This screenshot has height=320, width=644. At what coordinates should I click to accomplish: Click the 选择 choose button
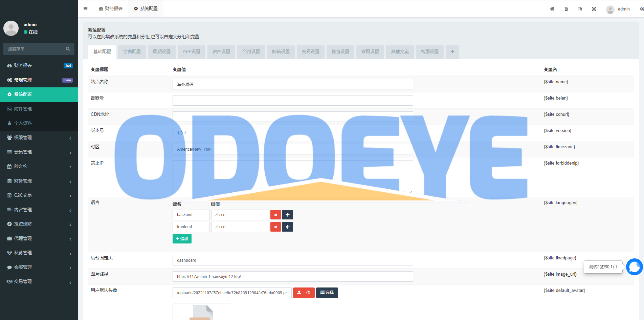click(327, 293)
